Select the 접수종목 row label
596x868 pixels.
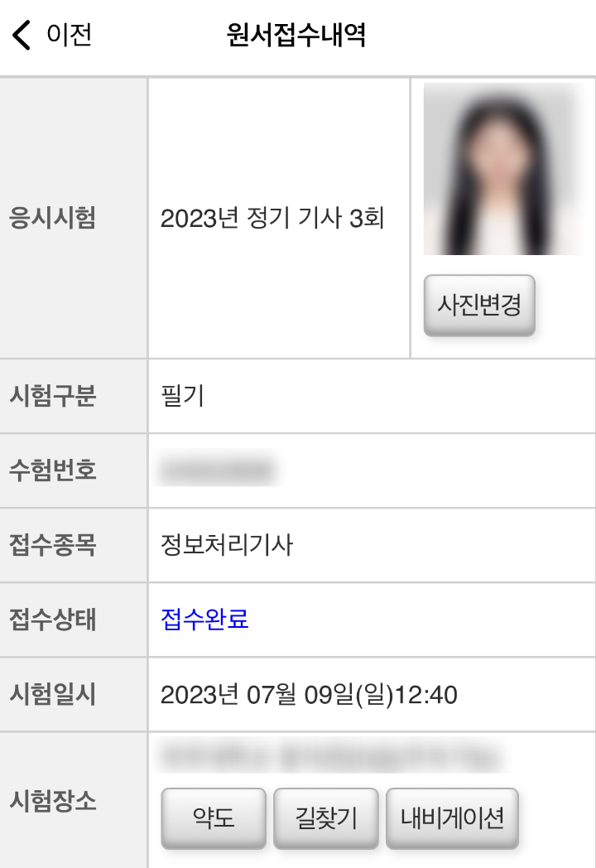point(53,545)
